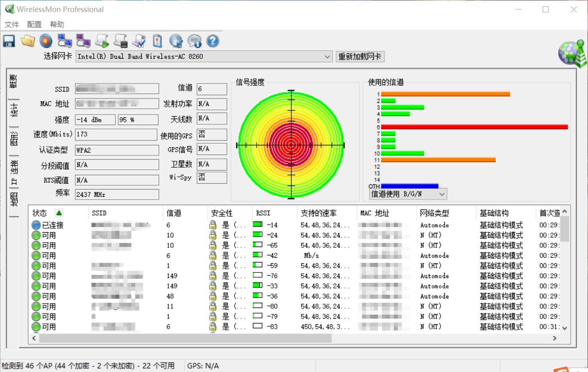The image size is (588, 372).
Task: Click the green status ball in the RSSI -79 row
Action: click(36, 317)
